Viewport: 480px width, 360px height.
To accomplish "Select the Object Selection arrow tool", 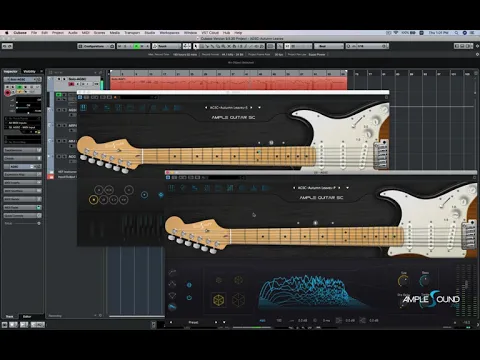I will pyautogui.click(x=196, y=46).
